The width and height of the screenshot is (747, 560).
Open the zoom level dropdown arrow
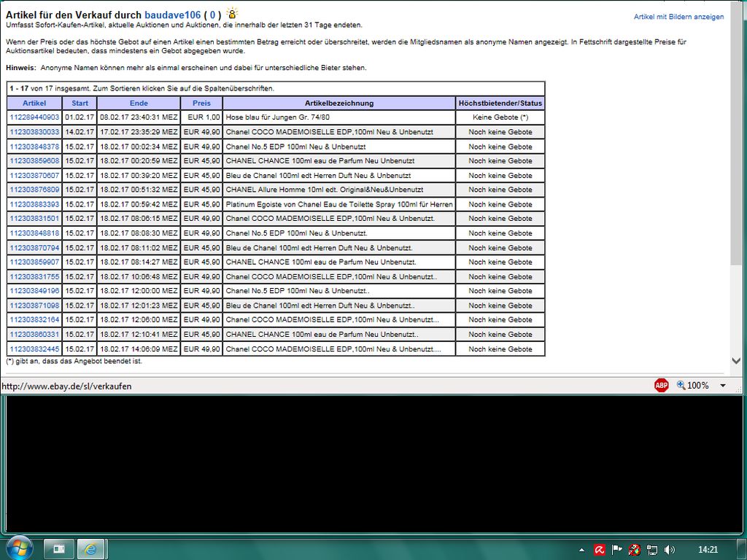723,385
